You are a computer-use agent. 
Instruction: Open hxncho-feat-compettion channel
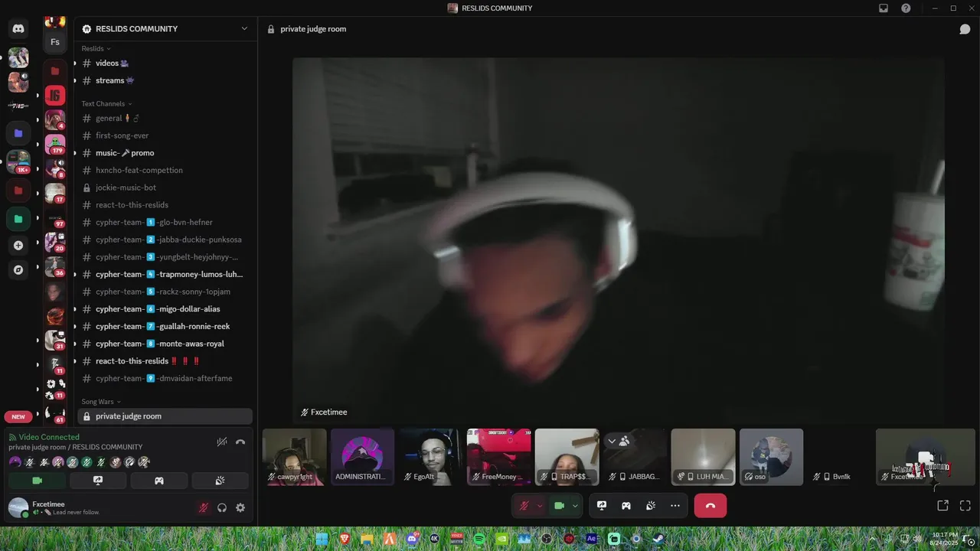pyautogui.click(x=165, y=170)
